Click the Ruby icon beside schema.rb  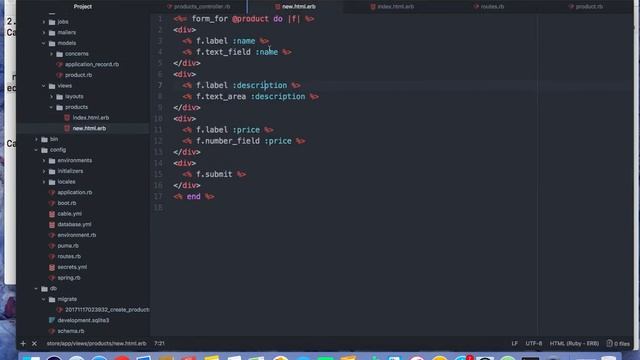(x=52, y=331)
